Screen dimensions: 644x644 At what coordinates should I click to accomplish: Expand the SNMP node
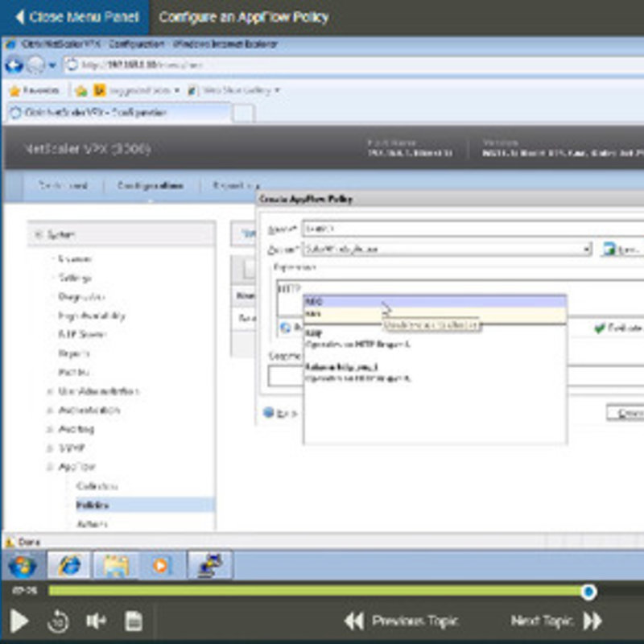[x=50, y=448]
